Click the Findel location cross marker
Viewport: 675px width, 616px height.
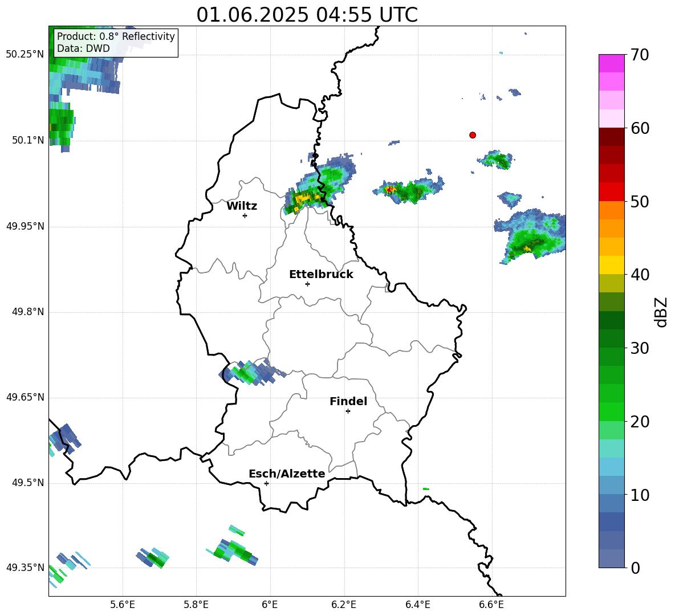coord(348,411)
